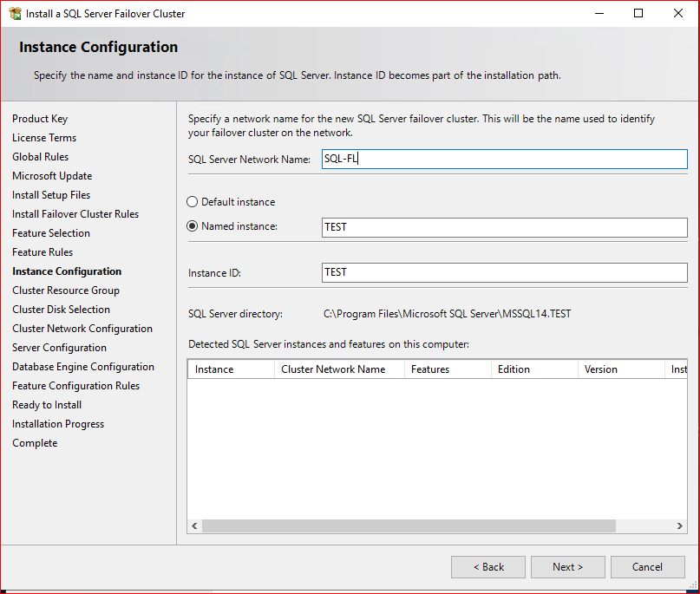Click the Complete step
This screenshot has width=700, height=594.
(x=35, y=443)
